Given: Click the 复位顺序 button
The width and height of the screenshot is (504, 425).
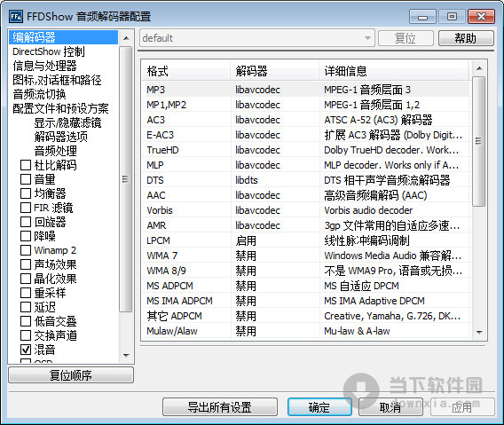Looking at the screenshot, I should [71, 374].
